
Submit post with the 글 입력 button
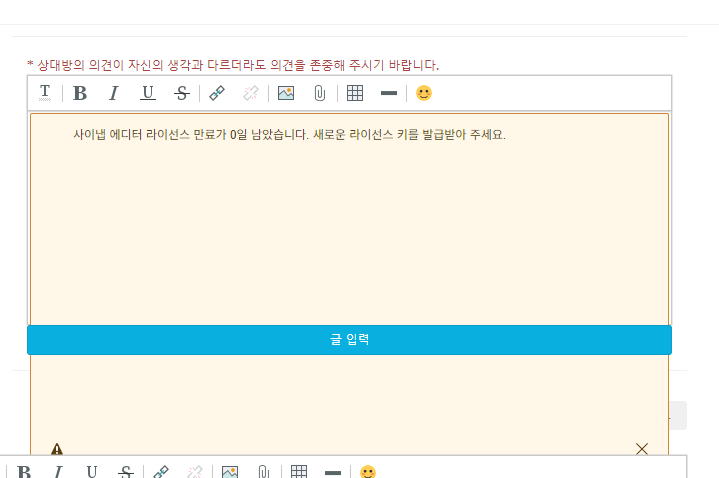coord(349,340)
